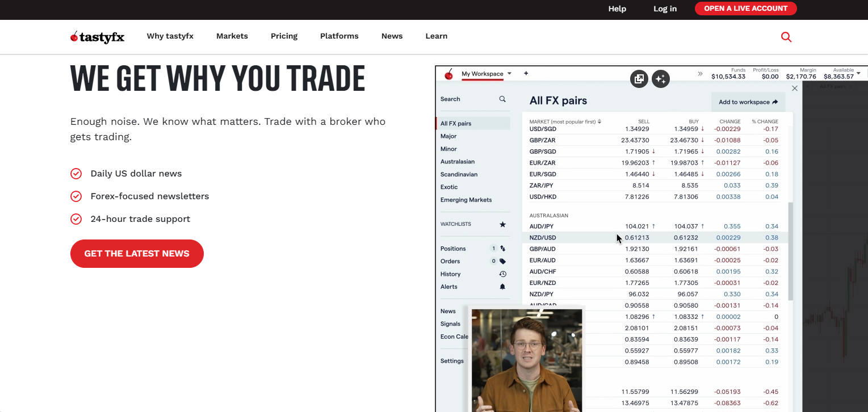Open the website search magnifier icon

tap(786, 37)
